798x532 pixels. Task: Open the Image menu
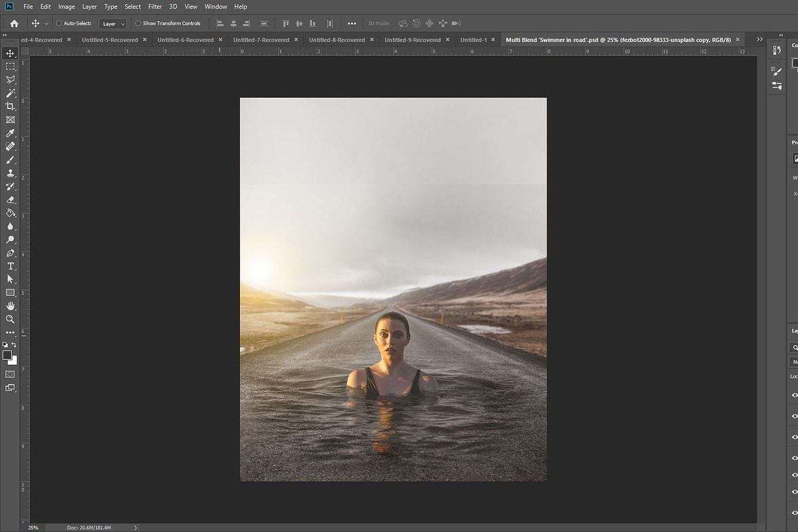[66, 7]
